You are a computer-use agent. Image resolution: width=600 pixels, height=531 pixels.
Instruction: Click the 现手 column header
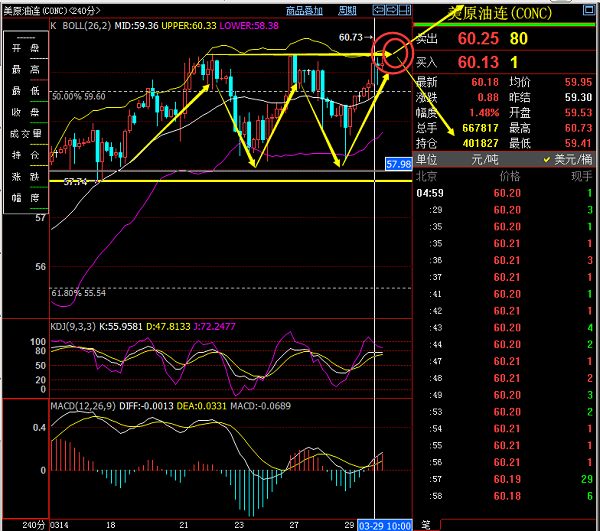pyautogui.click(x=582, y=176)
